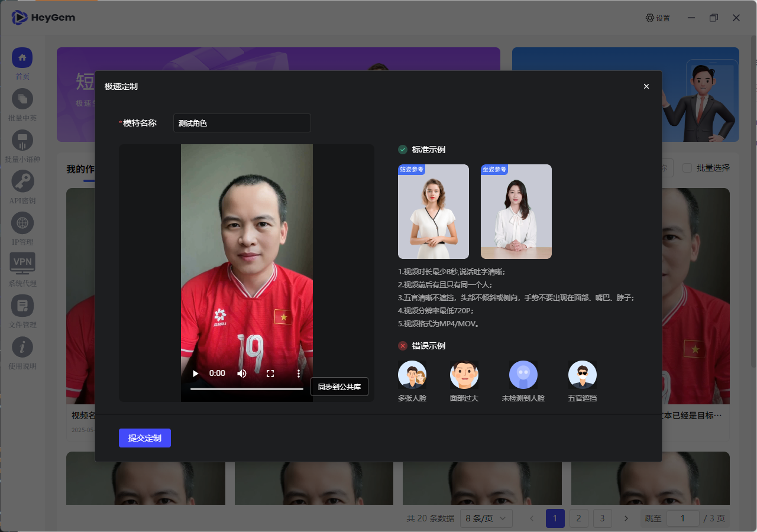Screen dimensions: 757x532
Task: Click the previous page arrow
Action: click(x=532, y=518)
